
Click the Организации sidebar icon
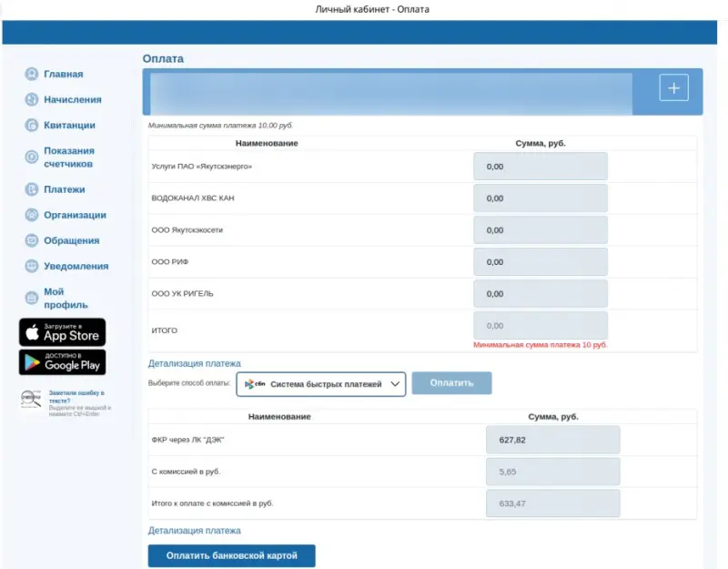coord(32,215)
